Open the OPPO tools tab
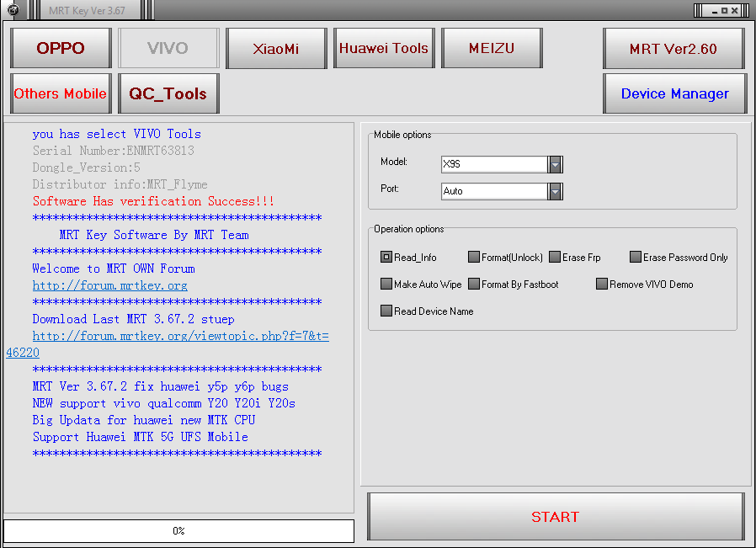Viewport: 756px width, 548px height. click(x=61, y=48)
